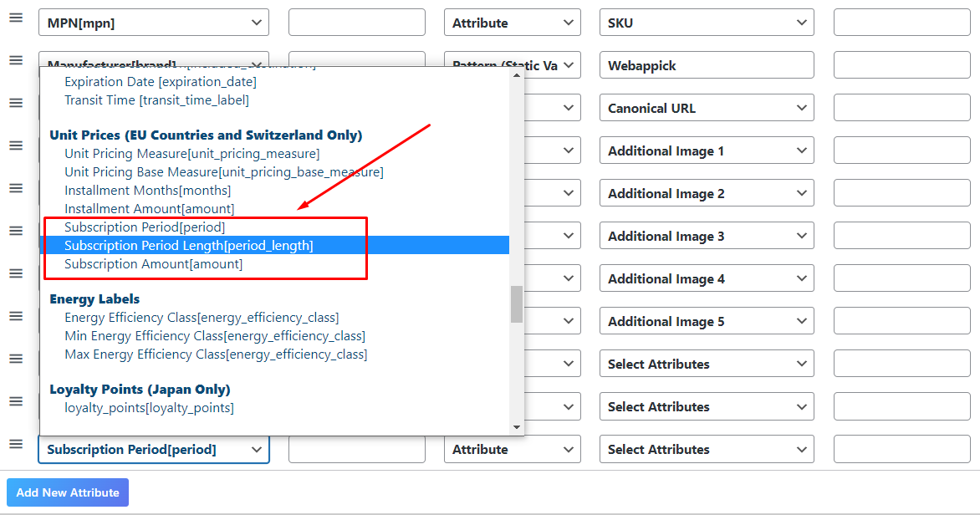Click drag handle in Additional Image 5 row
Image resolution: width=980 pixels, height=515 pixels.
pos(16,316)
